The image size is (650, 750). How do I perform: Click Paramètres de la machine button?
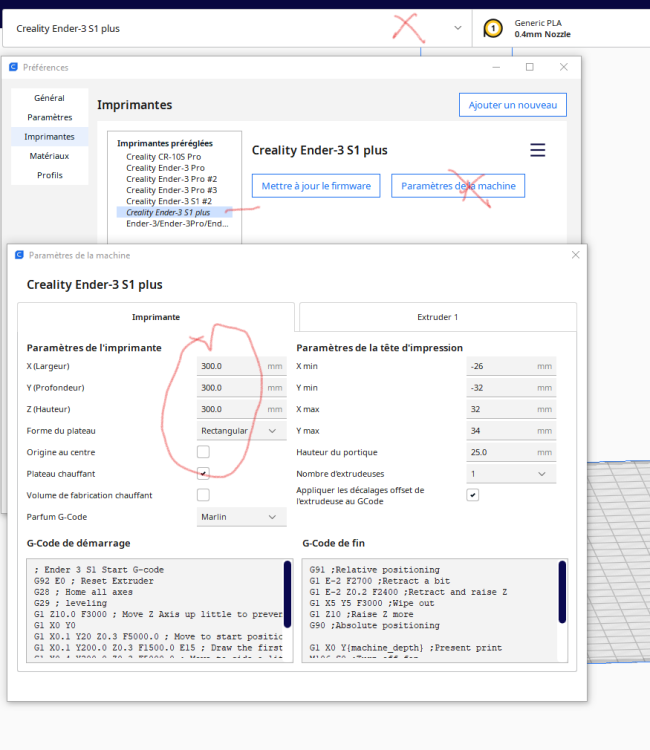[x=458, y=186]
